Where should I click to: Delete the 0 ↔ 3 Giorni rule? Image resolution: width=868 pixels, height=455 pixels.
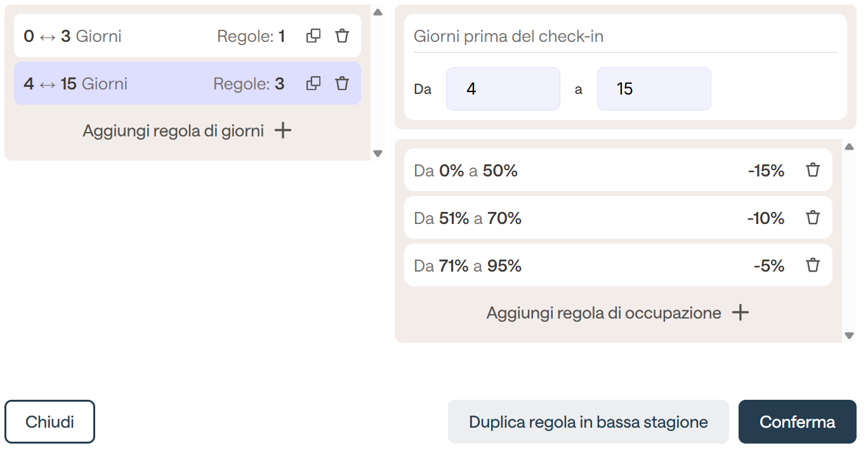(342, 36)
